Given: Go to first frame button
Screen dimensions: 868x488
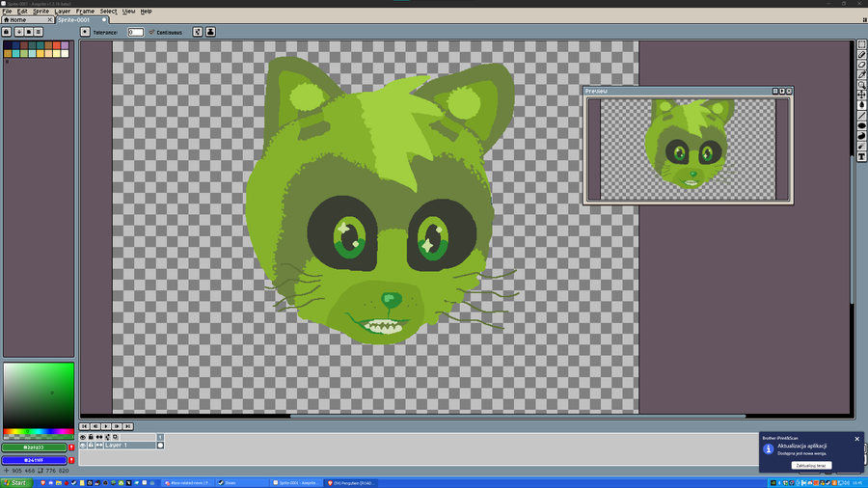Looking at the screenshot, I should click(x=84, y=426).
